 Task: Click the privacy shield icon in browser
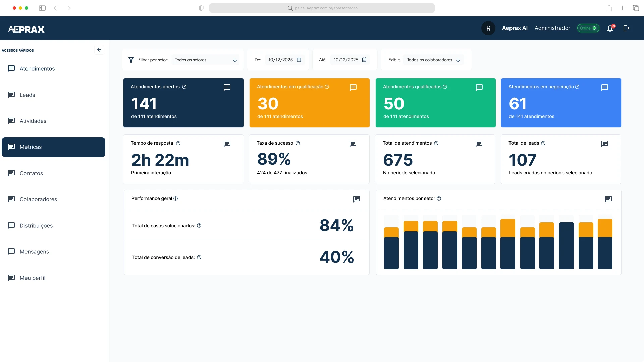[201, 8]
